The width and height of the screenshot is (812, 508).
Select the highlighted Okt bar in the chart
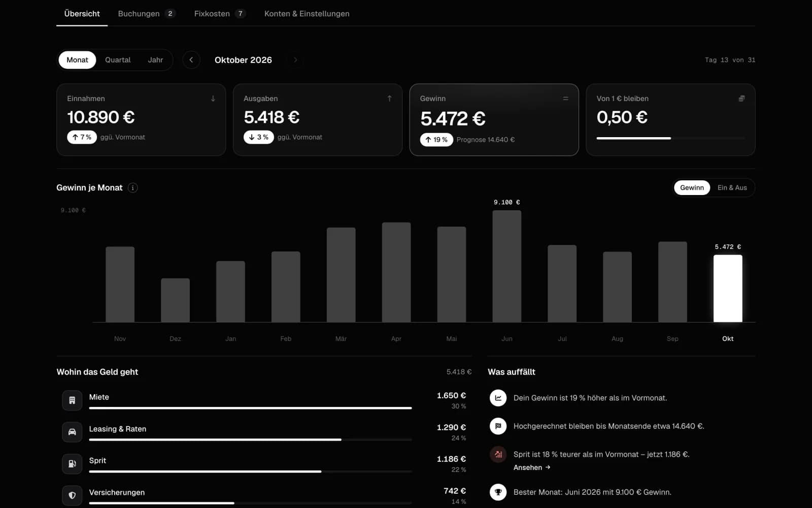pos(728,289)
